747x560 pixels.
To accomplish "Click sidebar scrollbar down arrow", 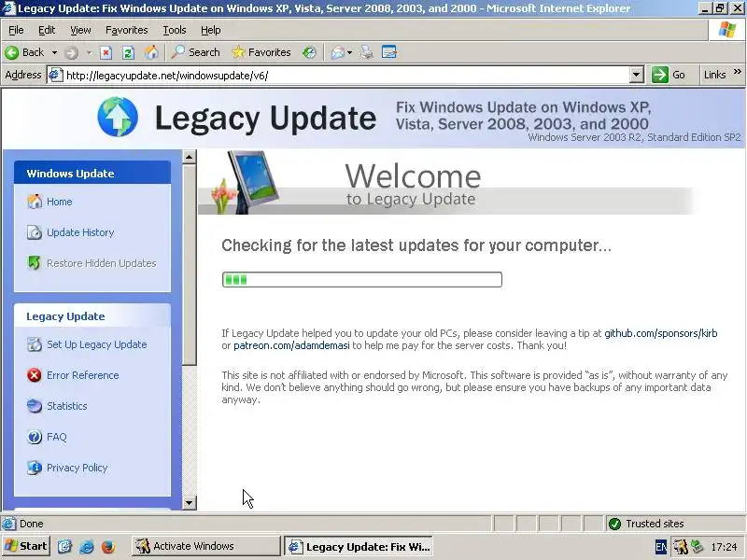I will (x=190, y=503).
